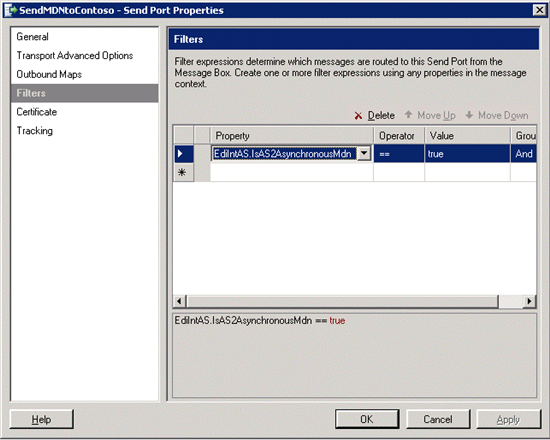Expand the Property dropdown for EdiIntAS.IsAS2AsynchronousMdn
550x440 pixels.
[x=364, y=153]
